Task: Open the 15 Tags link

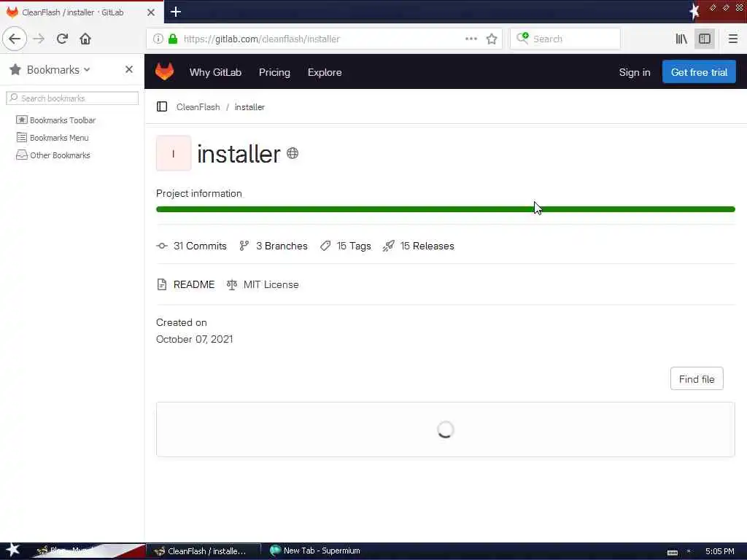Action: [345, 246]
